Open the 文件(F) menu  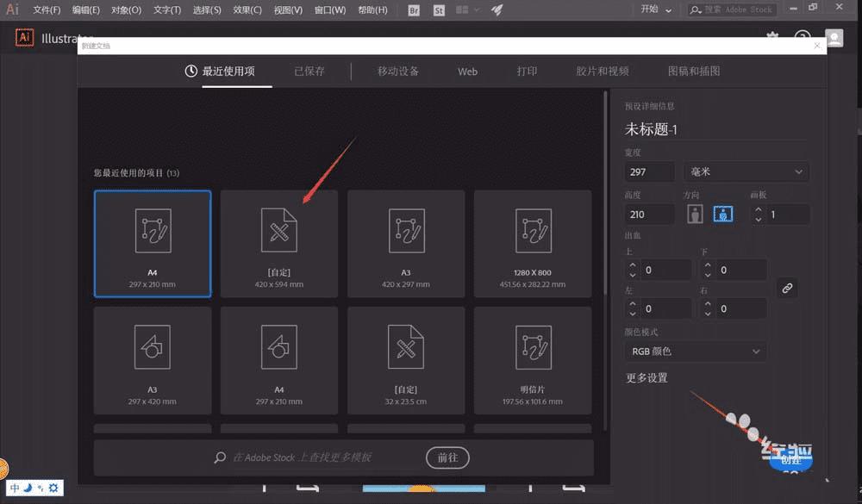click(x=47, y=9)
